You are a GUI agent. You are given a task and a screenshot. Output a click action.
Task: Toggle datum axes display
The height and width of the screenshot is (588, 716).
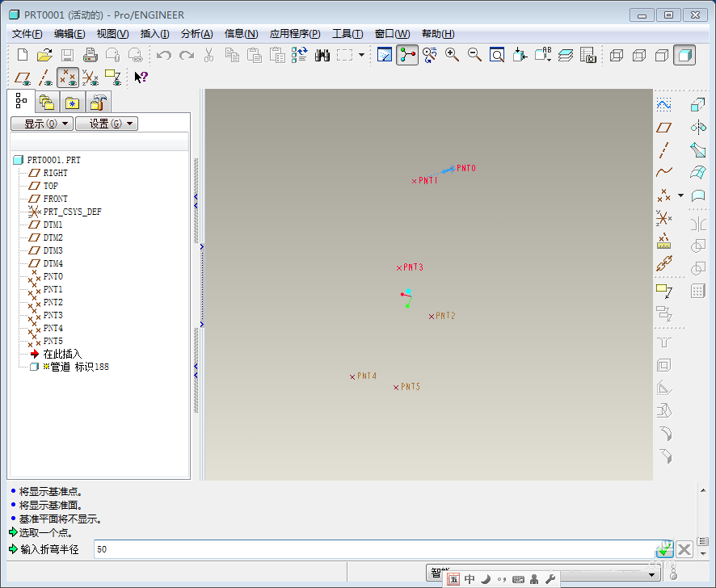click(x=45, y=78)
